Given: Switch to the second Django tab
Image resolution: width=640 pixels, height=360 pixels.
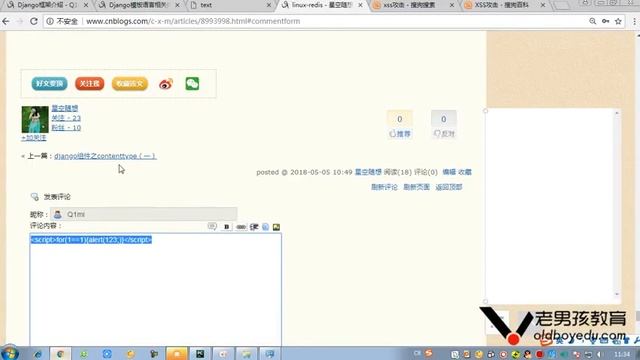Looking at the screenshot, I should 138,5.
